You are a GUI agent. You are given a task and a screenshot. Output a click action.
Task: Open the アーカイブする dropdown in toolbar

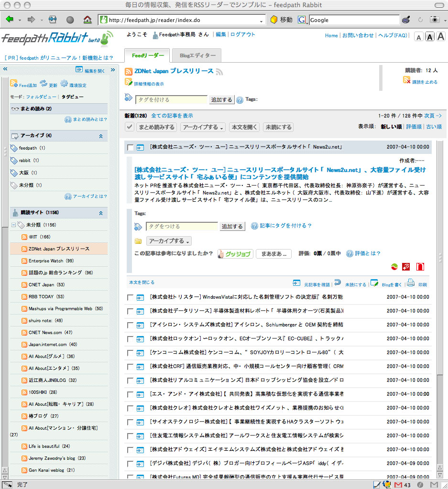[x=203, y=127]
